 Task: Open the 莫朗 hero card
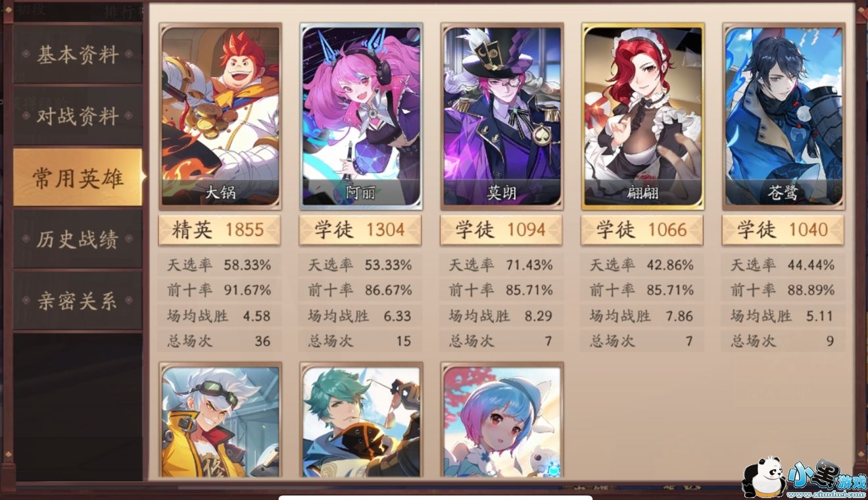[x=502, y=116]
